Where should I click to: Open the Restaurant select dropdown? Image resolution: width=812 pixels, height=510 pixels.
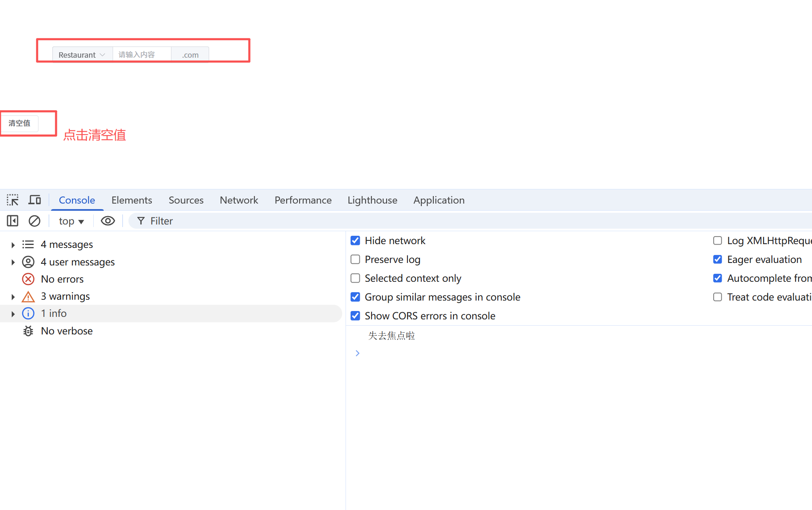82,55
